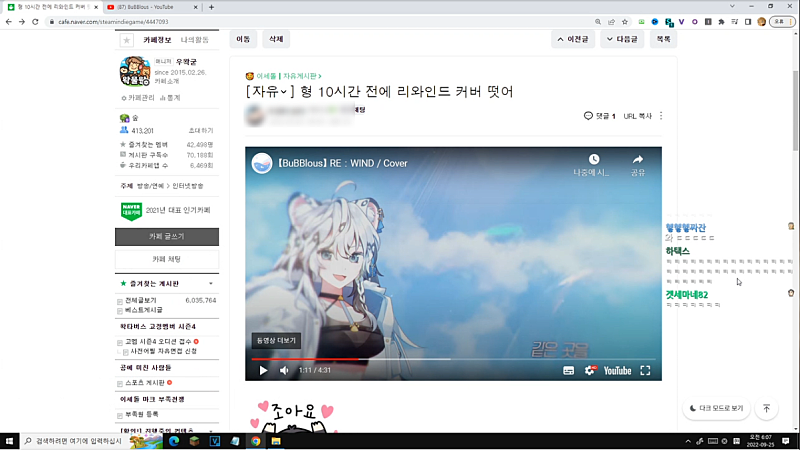The height and width of the screenshot is (450, 800).
Task: Open the video title RE : WIND / Cover
Action: [343, 163]
